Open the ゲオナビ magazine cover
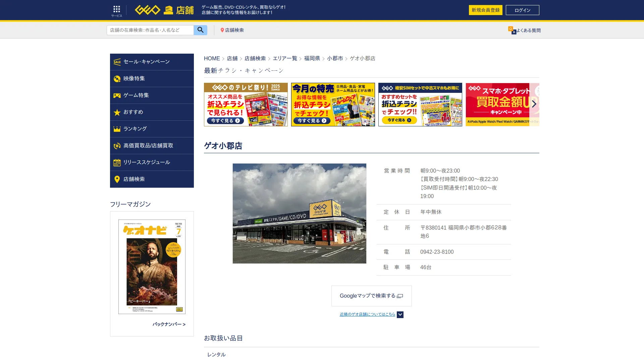 point(152,267)
